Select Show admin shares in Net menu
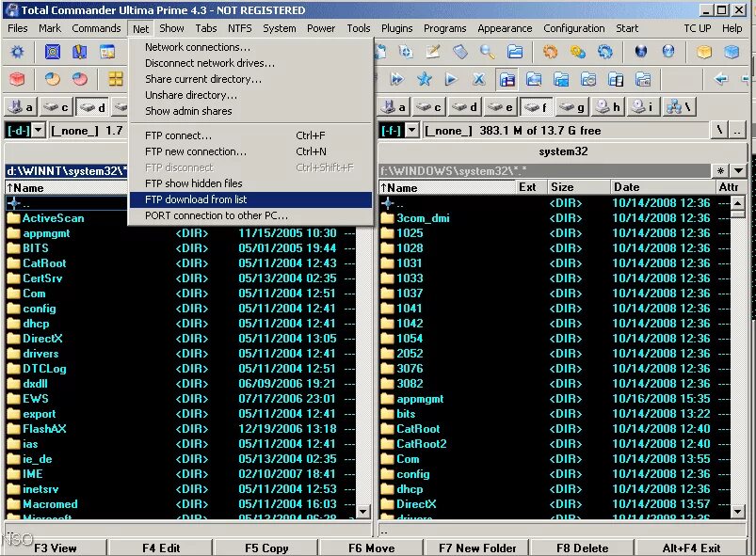 pyautogui.click(x=250, y=111)
